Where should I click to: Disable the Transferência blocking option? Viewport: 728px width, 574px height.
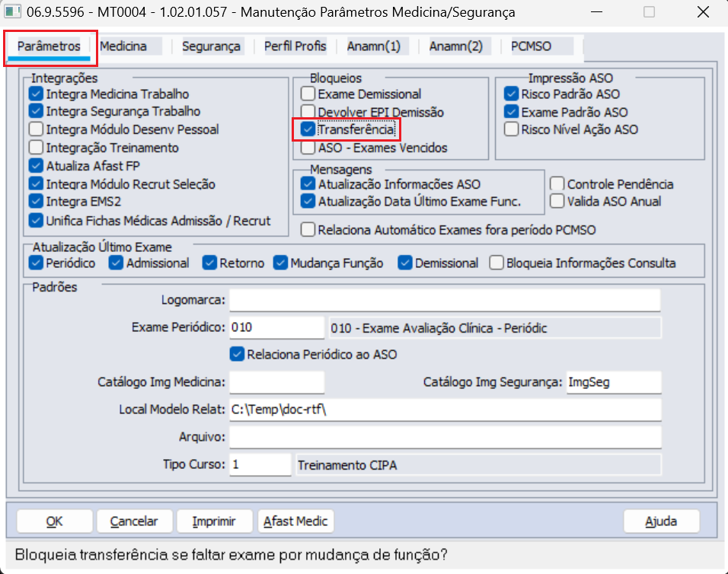(308, 129)
